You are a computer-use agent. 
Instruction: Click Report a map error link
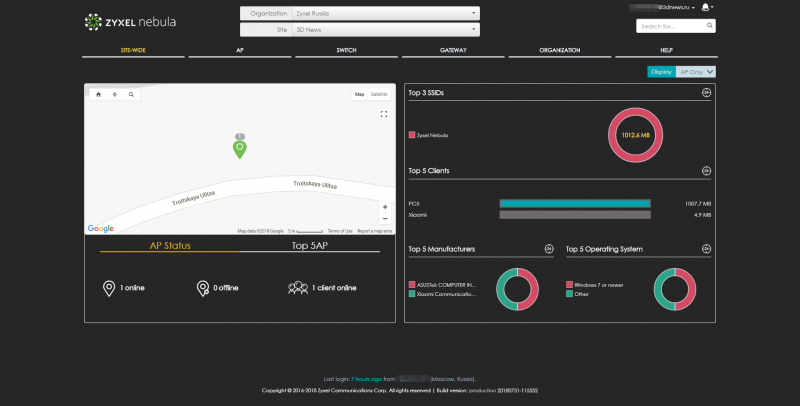coord(375,231)
